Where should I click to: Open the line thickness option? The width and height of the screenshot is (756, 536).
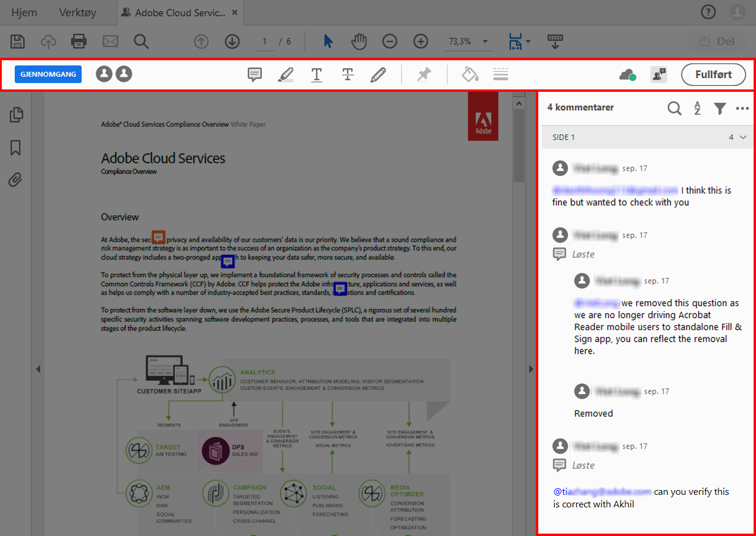click(501, 74)
